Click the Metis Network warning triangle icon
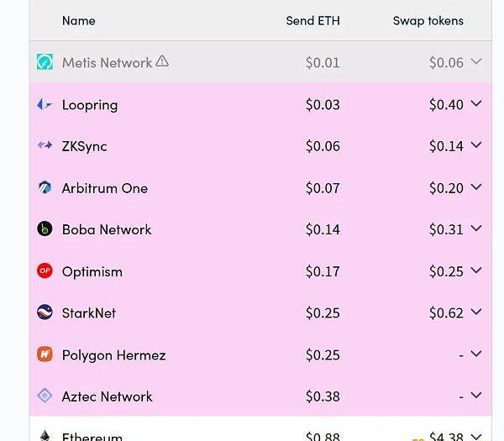Viewport: 504px width, 441px height. pyautogui.click(x=162, y=61)
